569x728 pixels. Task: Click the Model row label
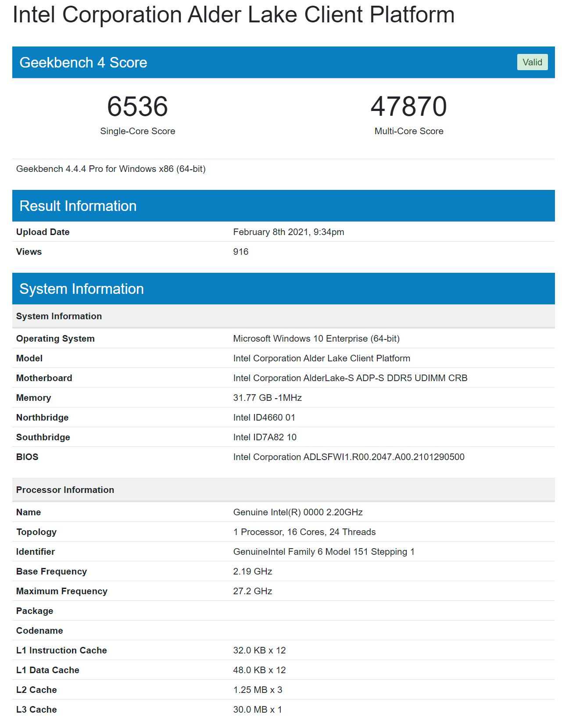[29, 358]
